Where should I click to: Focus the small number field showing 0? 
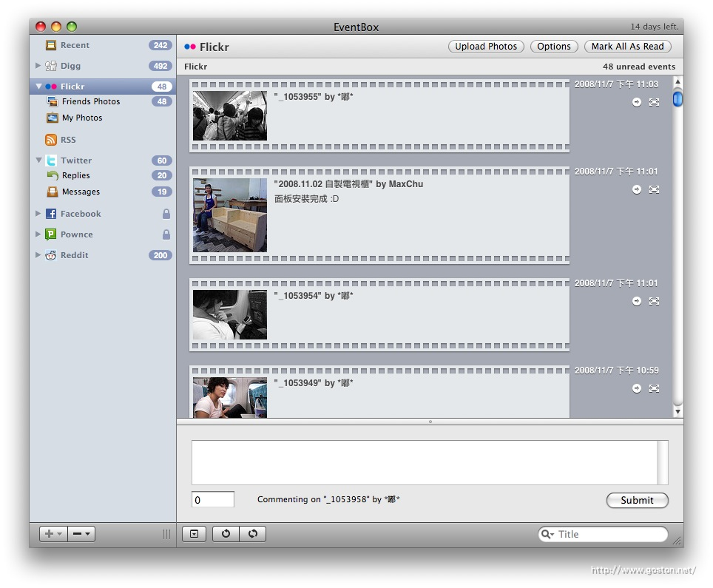tap(213, 500)
